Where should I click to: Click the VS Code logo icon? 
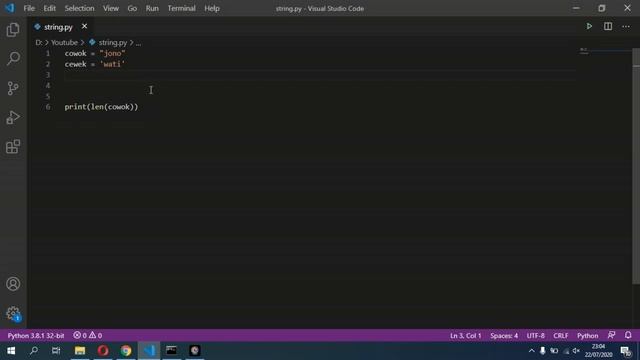point(9,8)
